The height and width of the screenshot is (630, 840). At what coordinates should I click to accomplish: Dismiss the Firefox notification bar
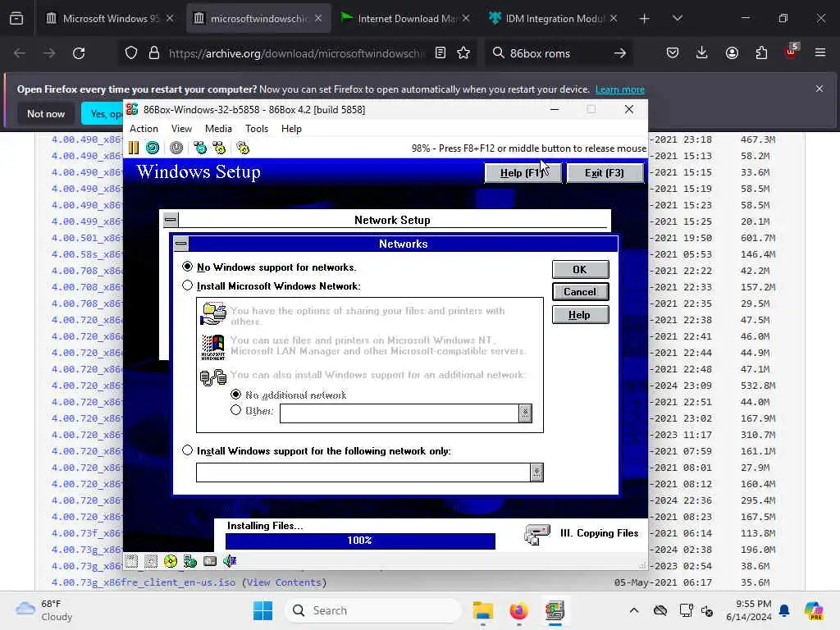click(819, 89)
